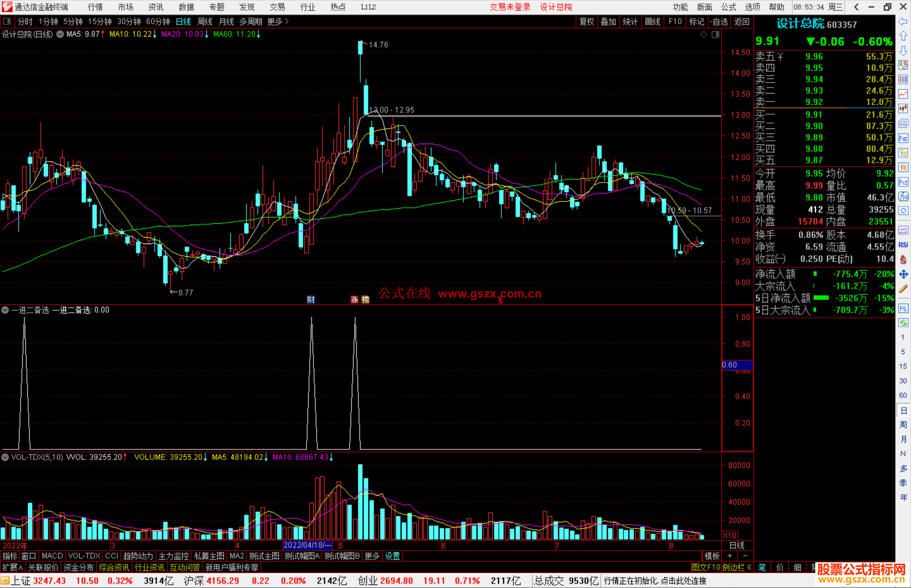This screenshot has height=588, width=911.
Task: Open the 多周期 multi-period option
Action: click(x=251, y=21)
